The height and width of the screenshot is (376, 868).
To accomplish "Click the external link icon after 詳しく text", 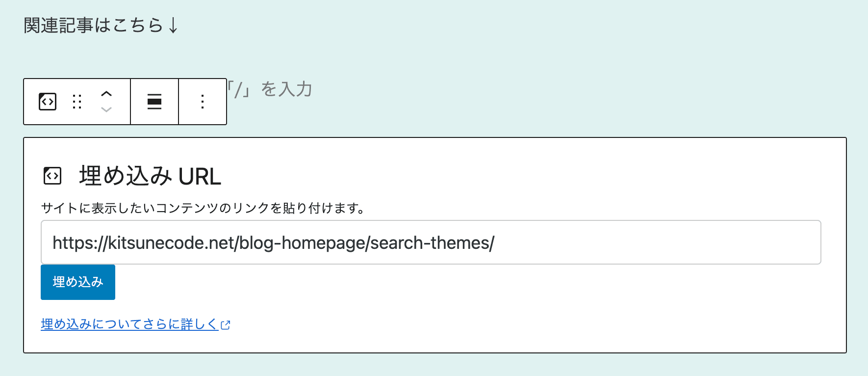I will click(x=226, y=324).
